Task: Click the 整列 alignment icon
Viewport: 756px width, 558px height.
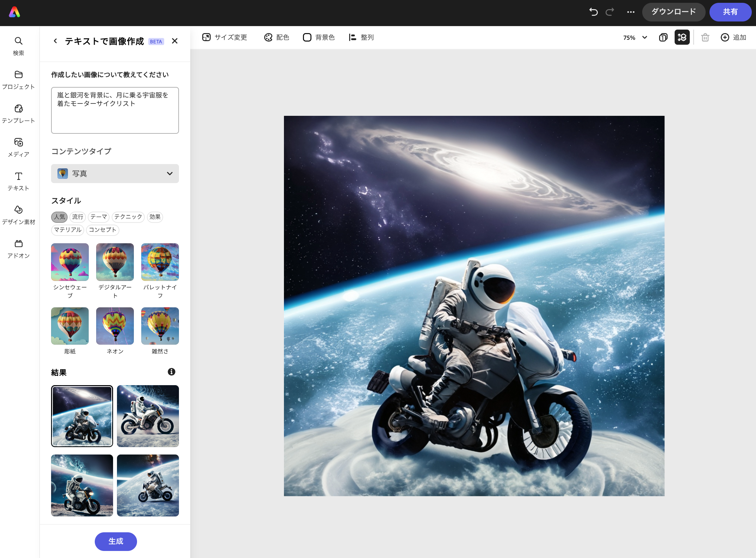Action: pyautogui.click(x=361, y=37)
